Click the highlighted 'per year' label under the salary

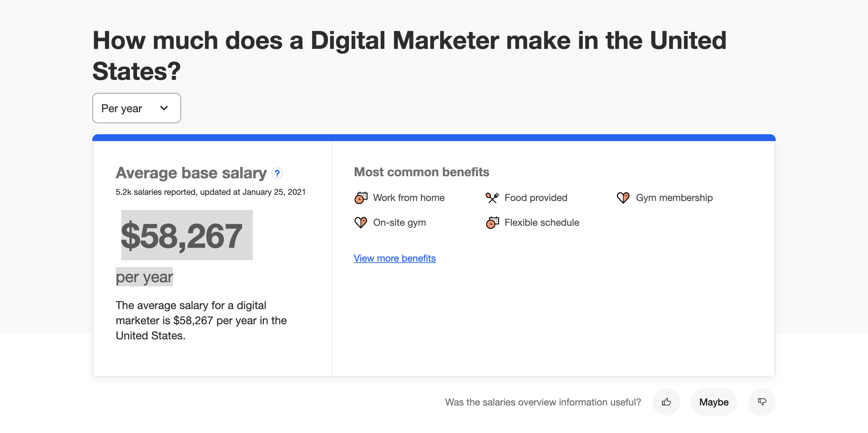(x=144, y=277)
